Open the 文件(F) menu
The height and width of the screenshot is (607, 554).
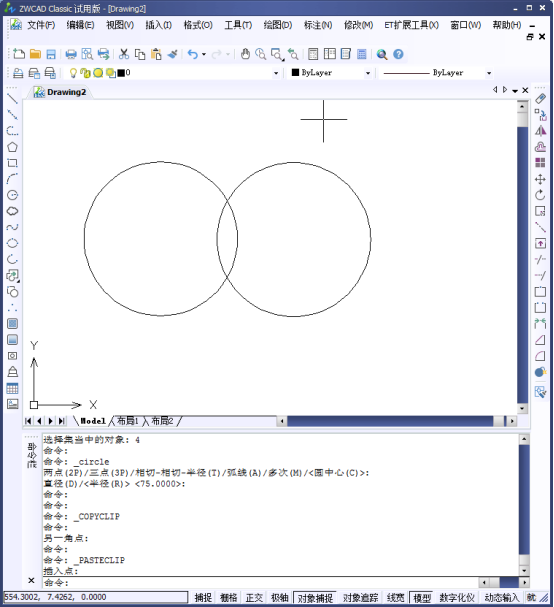click(41, 25)
